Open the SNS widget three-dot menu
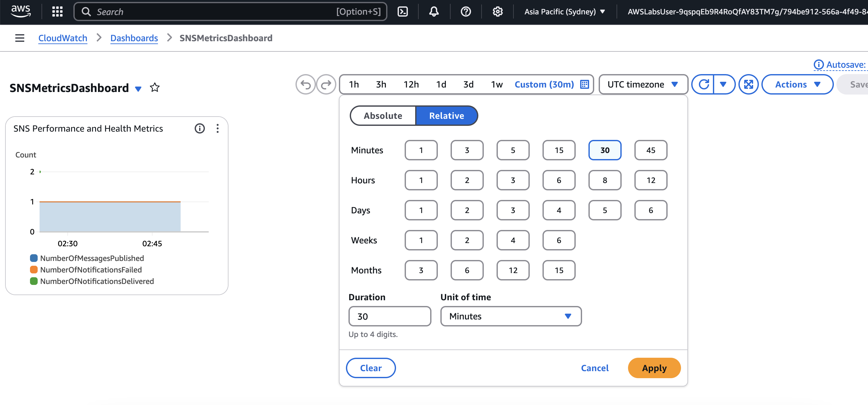The height and width of the screenshot is (405, 868). point(218,128)
